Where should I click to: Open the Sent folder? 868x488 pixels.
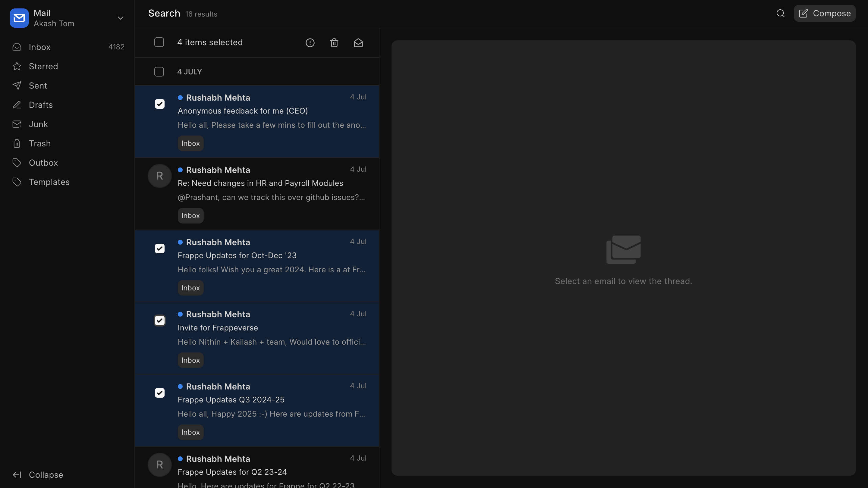[x=38, y=86]
